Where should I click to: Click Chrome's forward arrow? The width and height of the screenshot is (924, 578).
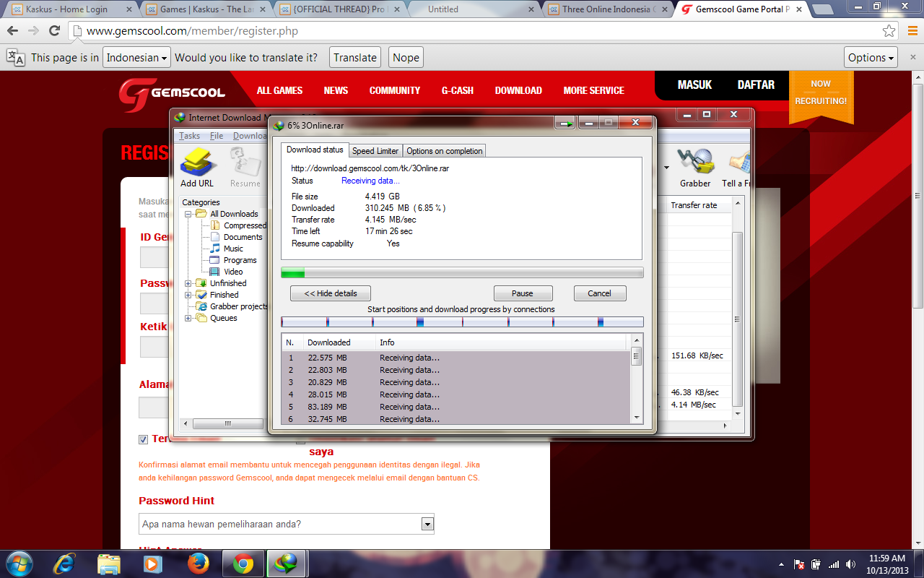(x=33, y=31)
